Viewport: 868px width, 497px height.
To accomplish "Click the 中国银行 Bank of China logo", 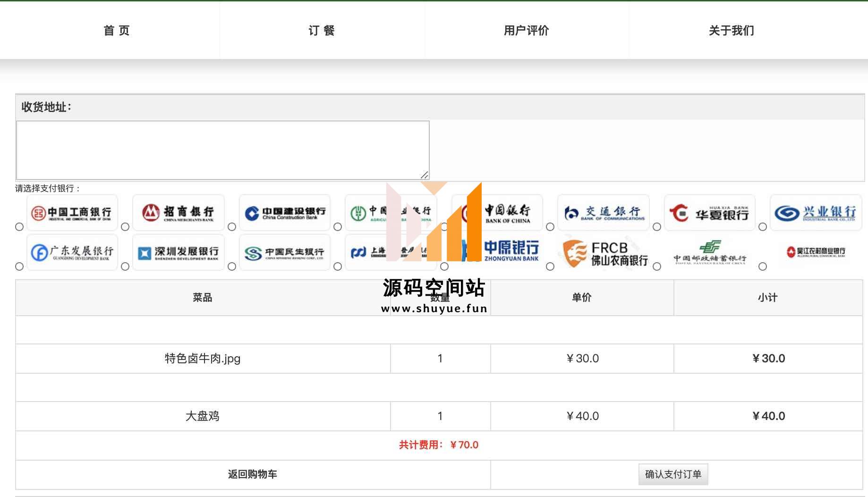I will coord(497,213).
